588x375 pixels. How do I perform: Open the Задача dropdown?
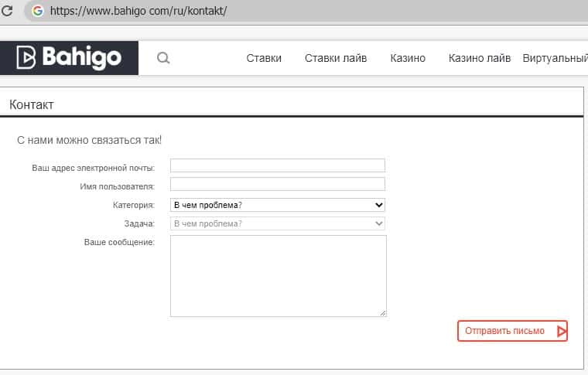coord(277,223)
